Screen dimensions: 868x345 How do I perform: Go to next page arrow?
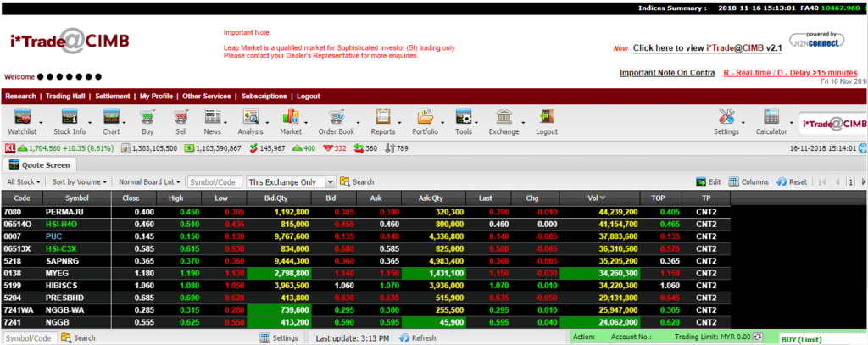pos(864,181)
